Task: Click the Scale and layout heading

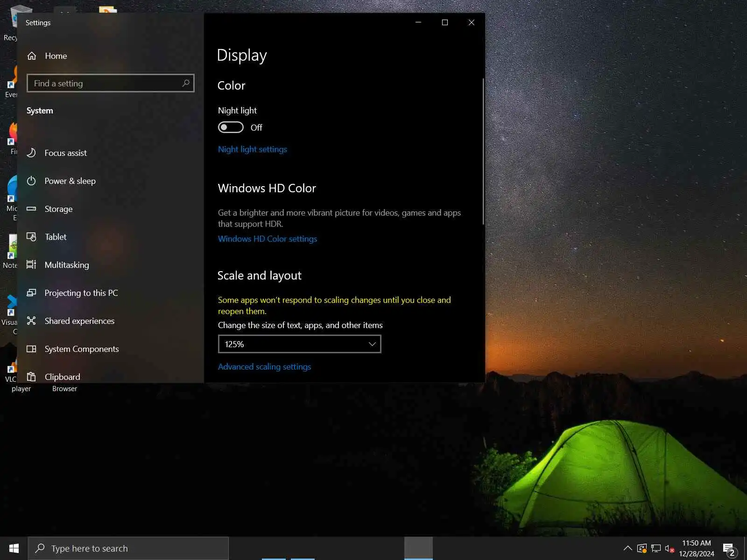Action: [x=259, y=276]
